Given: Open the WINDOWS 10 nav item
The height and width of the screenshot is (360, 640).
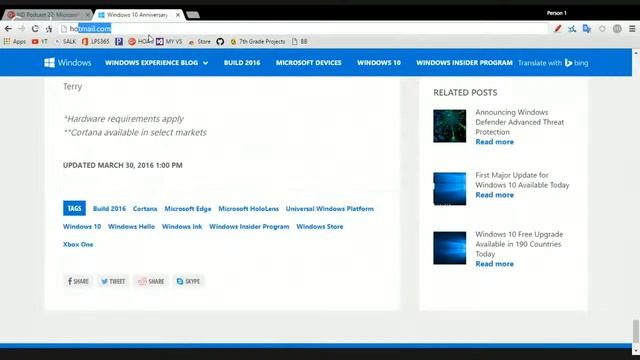Looking at the screenshot, I should click(x=379, y=63).
